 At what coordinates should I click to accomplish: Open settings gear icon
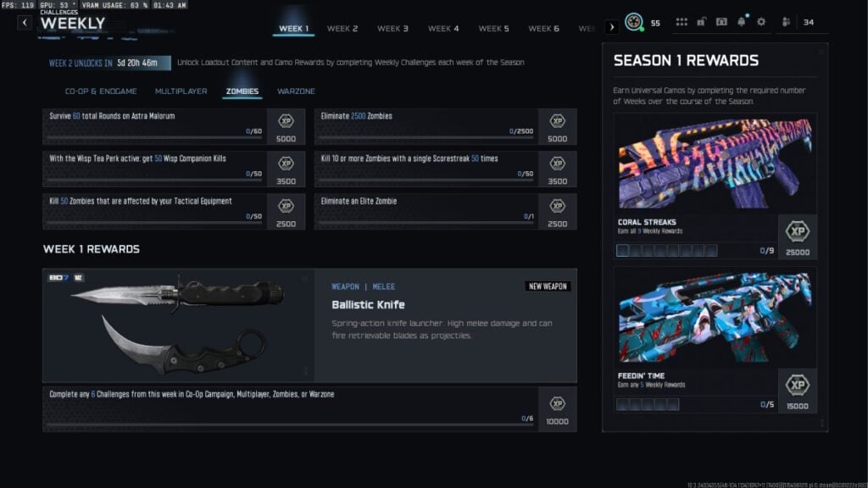(760, 22)
